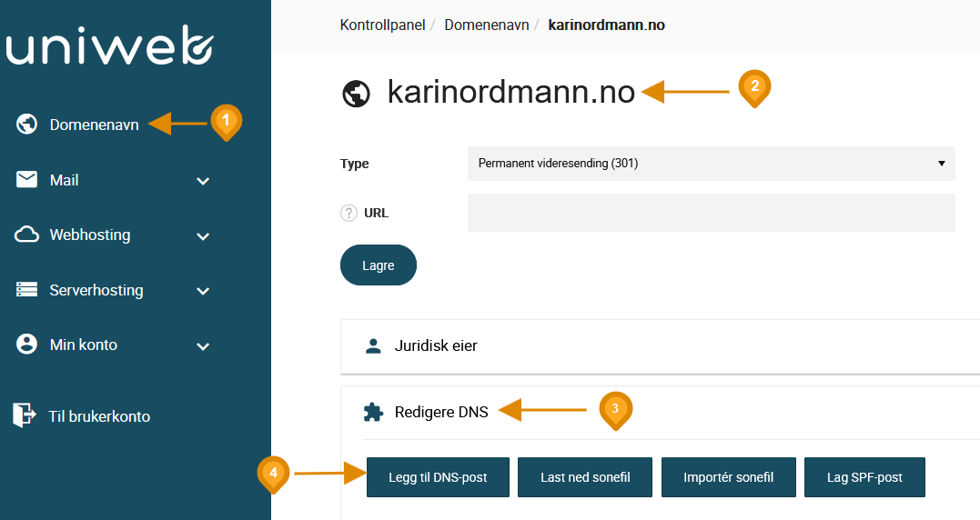980x520 pixels.
Task: Go to Kontrollpanel breadcrumb link
Action: pyautogui.click(x=382, y=25)
